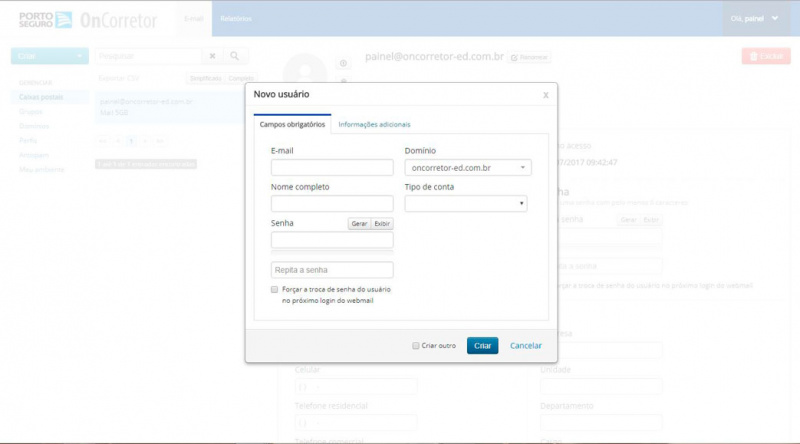800x444 pixels.
Task: Click Gerar to generate password
Action: [359, 224]
